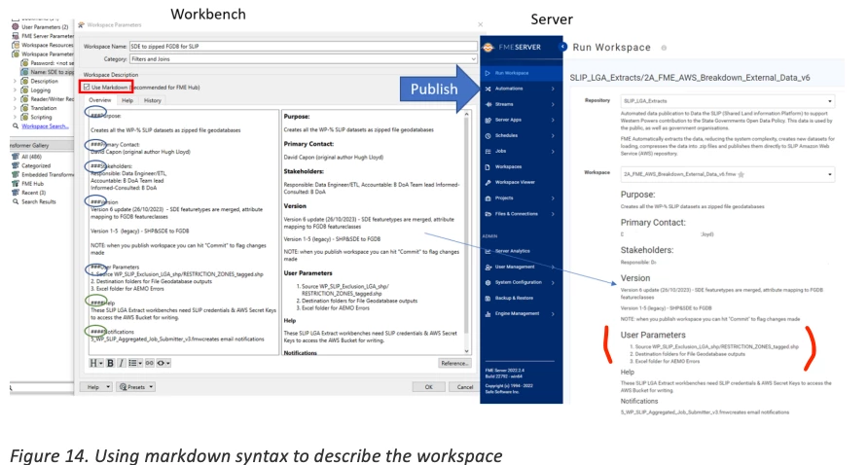Image resolution: width=868 pixels, height=465 pixels.
Task: Switch to the Overview tab
Action: (99, 100)
